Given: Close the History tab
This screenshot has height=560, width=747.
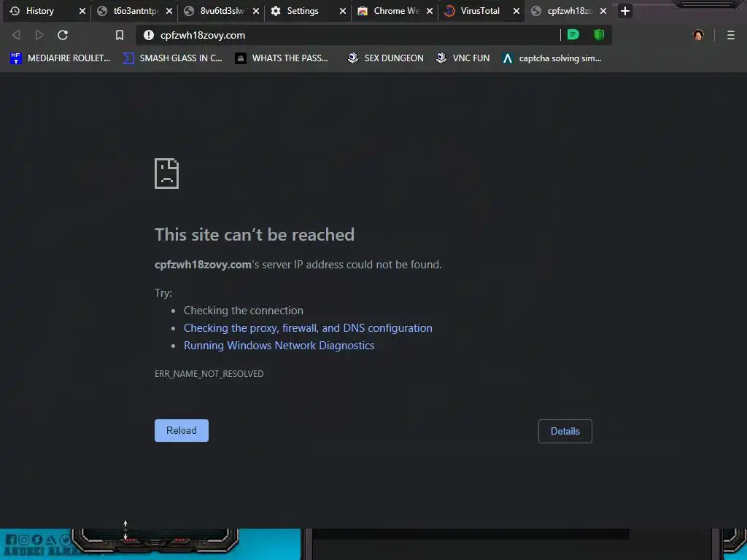Looking at the screenshot, I should click(x=82, y=11).
